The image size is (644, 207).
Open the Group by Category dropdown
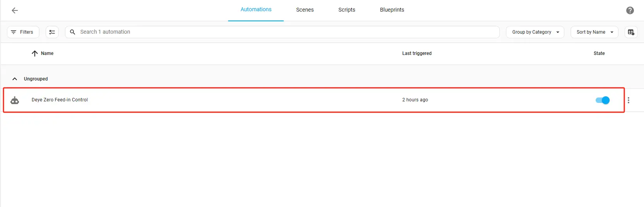(x=535, y=32)
